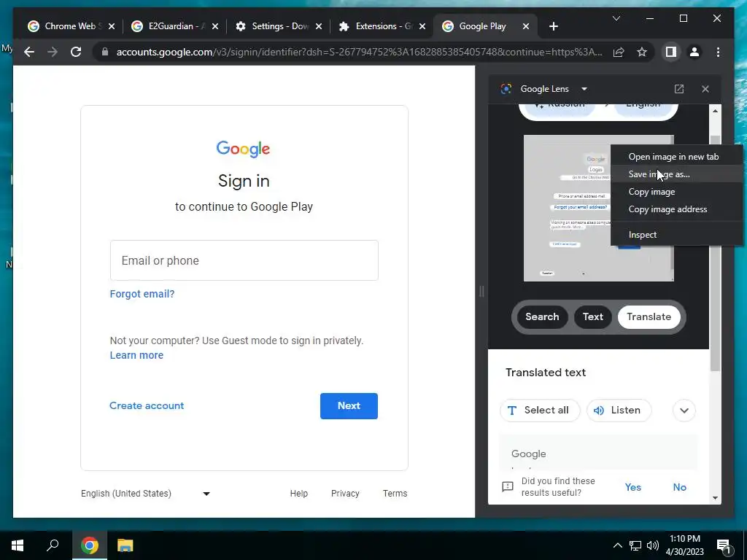Screen dimensions: 747x560
Task: Open the notification center icon
Action: pos(724,545)
